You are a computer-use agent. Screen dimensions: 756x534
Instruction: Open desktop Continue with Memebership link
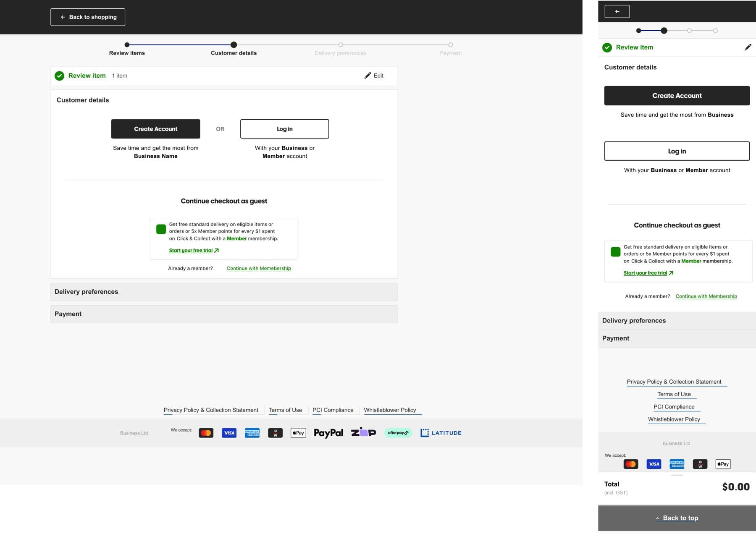pyautogui.click(x=259, y=269)
